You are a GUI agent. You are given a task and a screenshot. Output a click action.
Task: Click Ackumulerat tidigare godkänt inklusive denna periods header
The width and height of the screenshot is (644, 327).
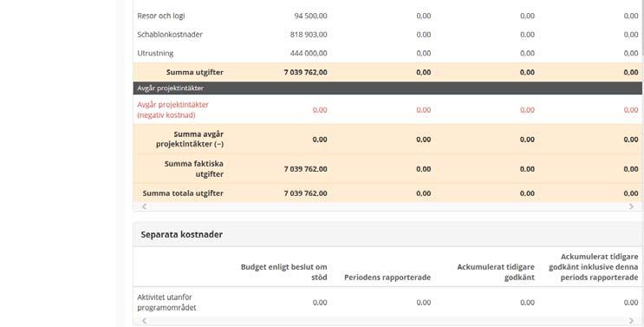(x=594, y=267)
